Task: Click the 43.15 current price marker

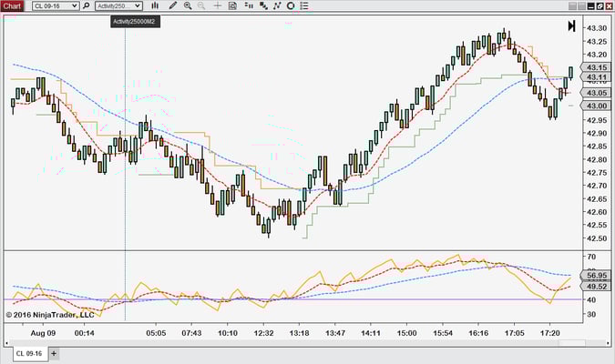Action: (598, 67)
